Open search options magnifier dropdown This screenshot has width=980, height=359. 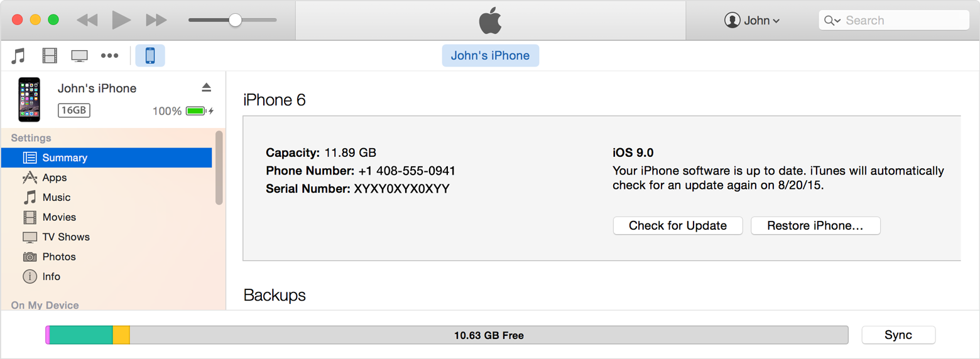[832, 21]
